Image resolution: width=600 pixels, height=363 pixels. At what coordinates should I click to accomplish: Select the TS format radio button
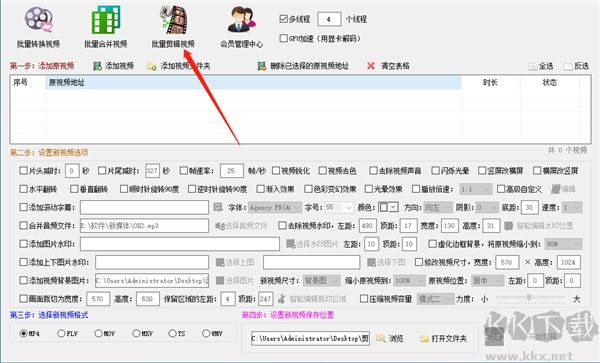(172, 334)
